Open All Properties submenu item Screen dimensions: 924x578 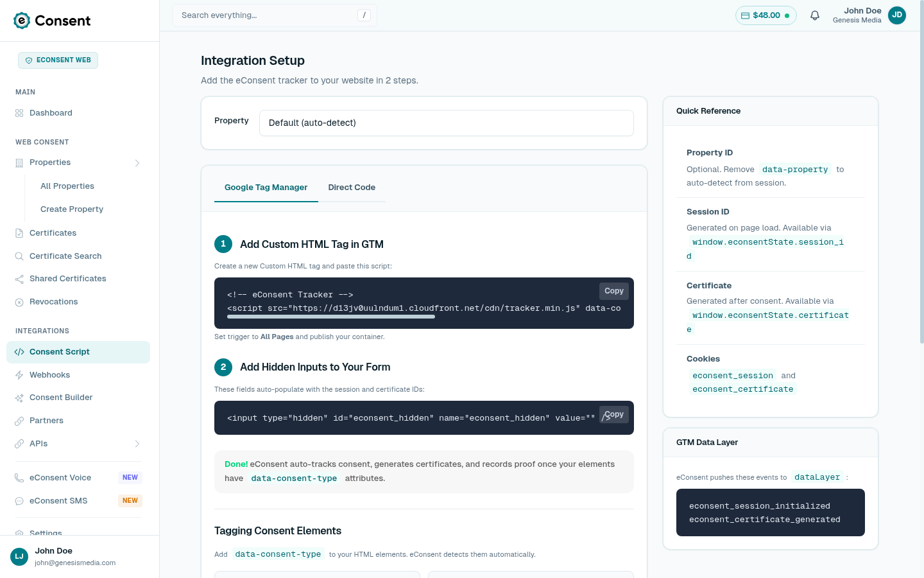click(67, 186)
